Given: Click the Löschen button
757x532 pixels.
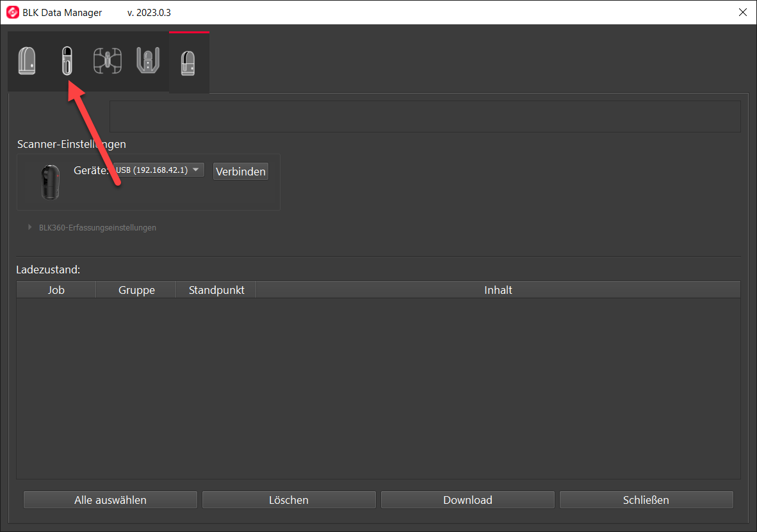Looking at the screenshot, I should coord(289,499).
